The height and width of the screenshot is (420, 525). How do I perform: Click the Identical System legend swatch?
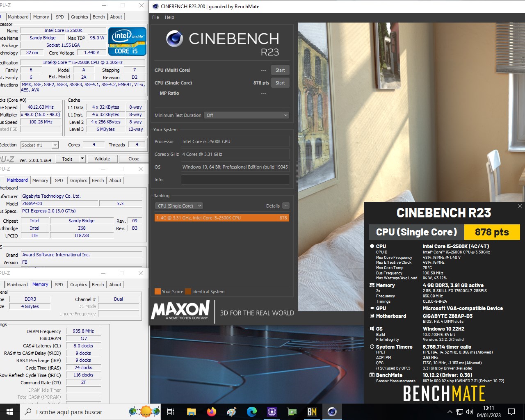[x=188, y=292]
